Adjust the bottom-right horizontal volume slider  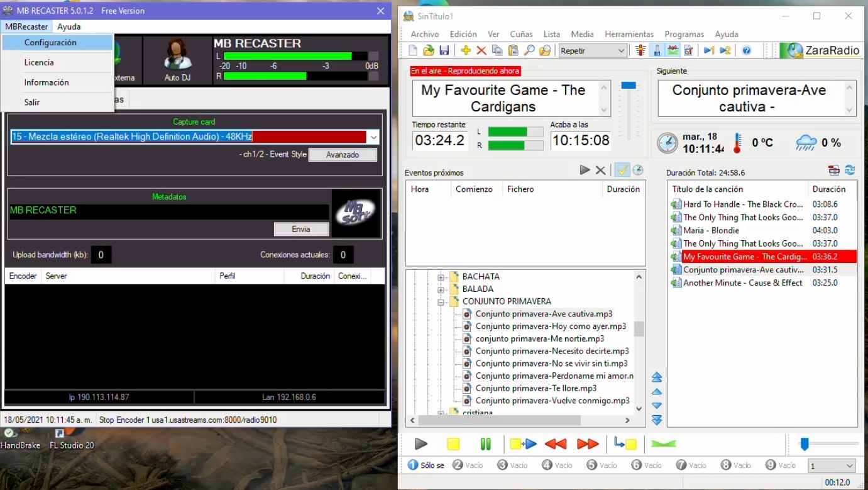tap(804, 444)
